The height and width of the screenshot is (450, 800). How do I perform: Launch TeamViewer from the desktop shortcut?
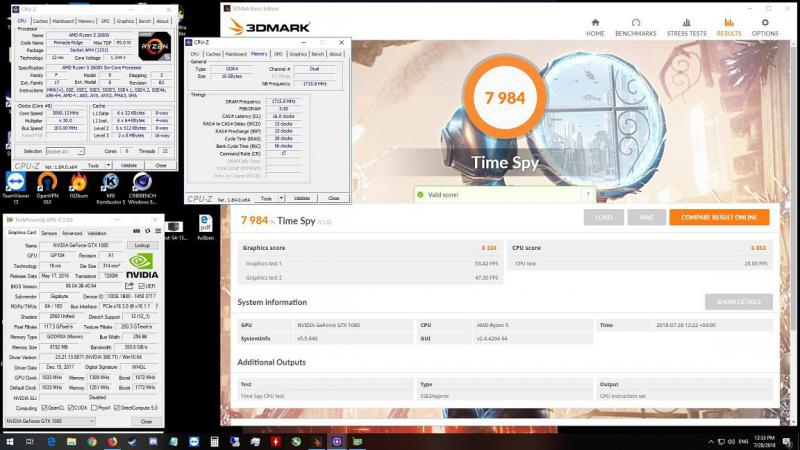[14, 184]
